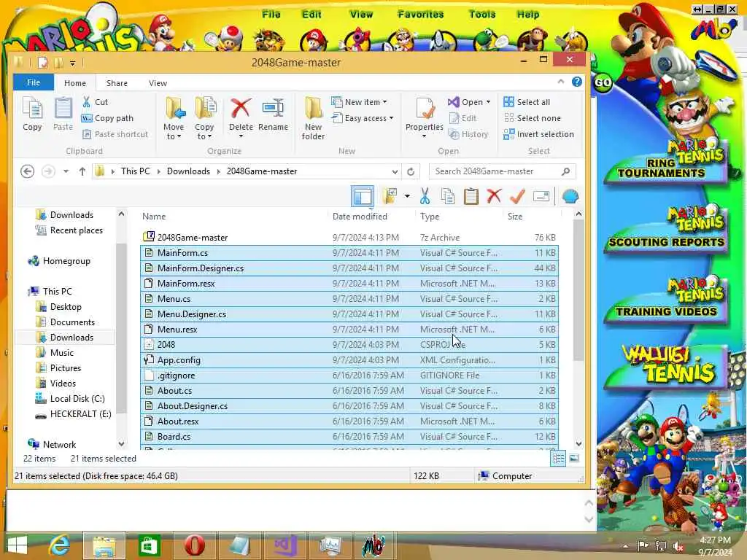Go up one folder with the up arrow
747x560 pixels.
coord(82,171)
